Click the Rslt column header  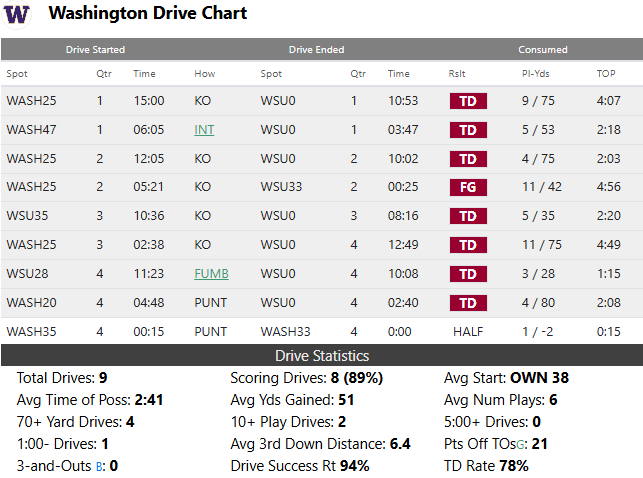point(457,74)
